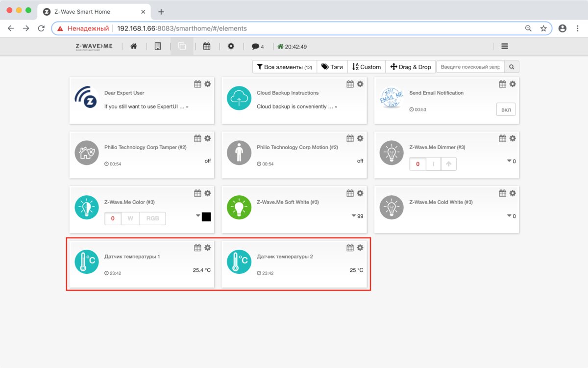
Task: Select the Тэги filter tab
Action: point(332,67)
